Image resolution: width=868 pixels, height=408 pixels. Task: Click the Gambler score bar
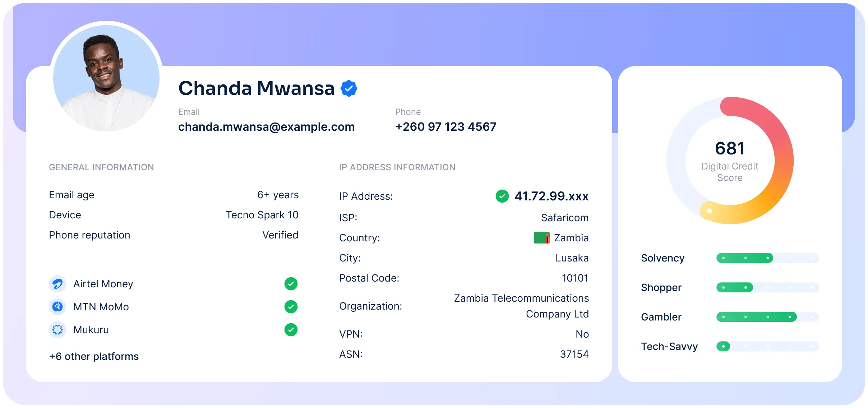click(768, 317)
